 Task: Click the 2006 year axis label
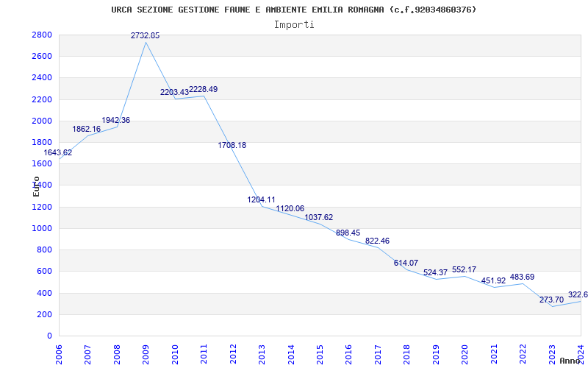point(59,355)
